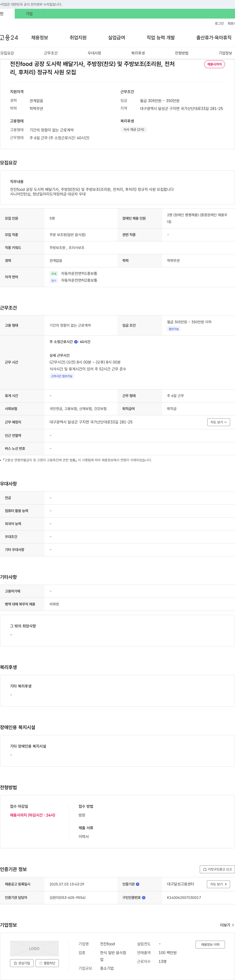Open 출산휴가·육아휴직 menu
The height and width of the screenshot is (980, 235).
coord(214,38)
